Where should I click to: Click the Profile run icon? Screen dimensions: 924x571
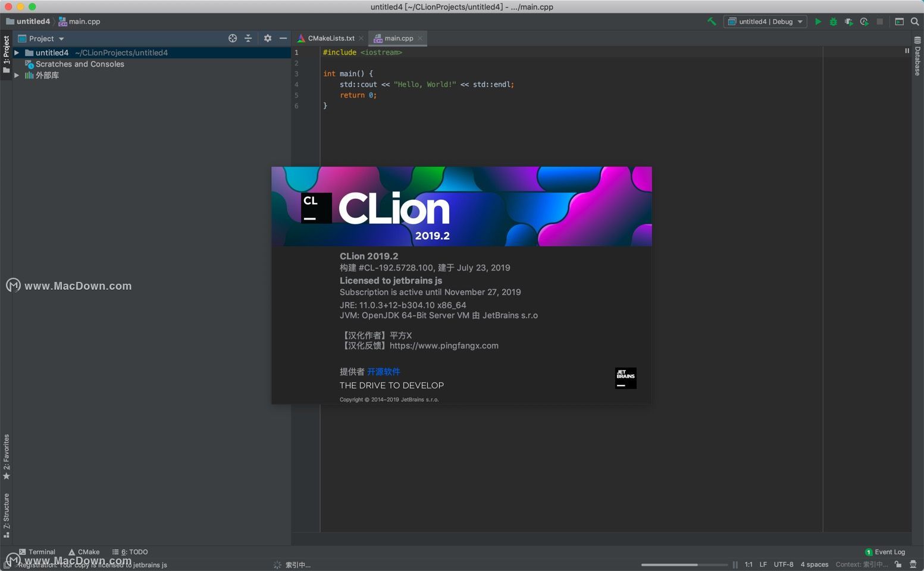click(865, 21)
